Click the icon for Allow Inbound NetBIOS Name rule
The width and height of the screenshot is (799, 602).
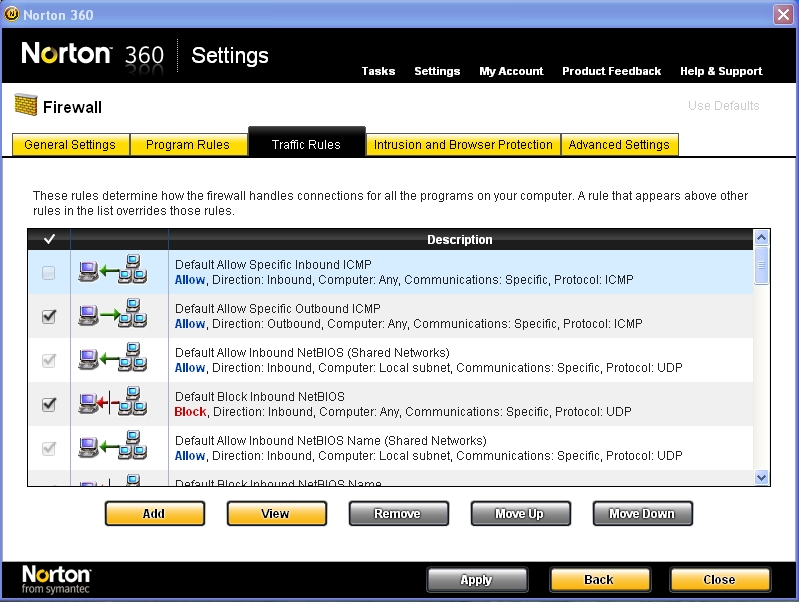[x=113, y=446]
